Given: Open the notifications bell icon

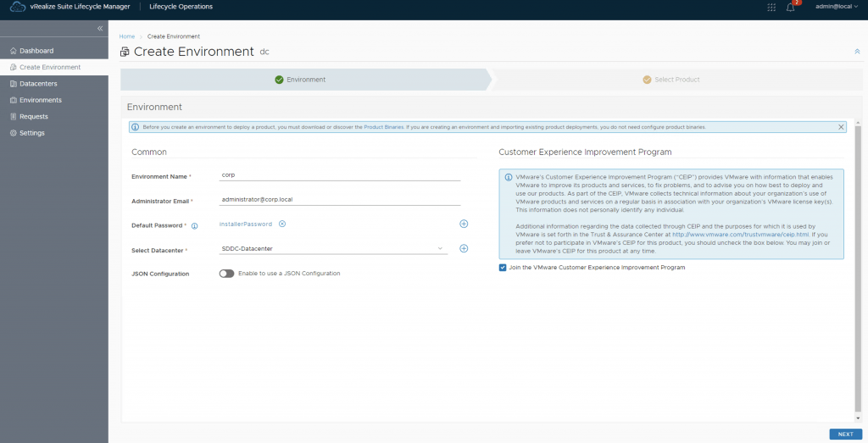Looking at the screenshot, I should [791, 8].
